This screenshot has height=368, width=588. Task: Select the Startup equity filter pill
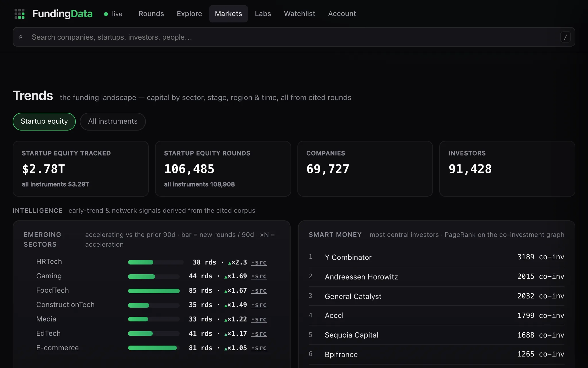pyautogui.click(x=44, y=121)
